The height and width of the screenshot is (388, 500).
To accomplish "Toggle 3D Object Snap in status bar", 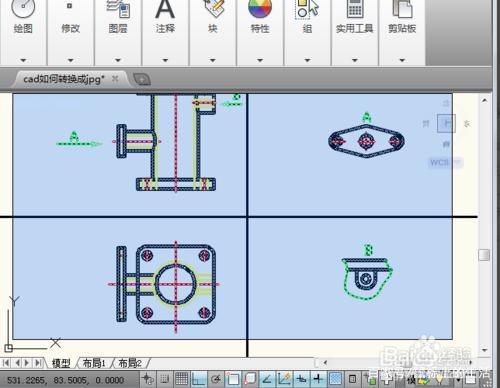I will coord(250,379).
